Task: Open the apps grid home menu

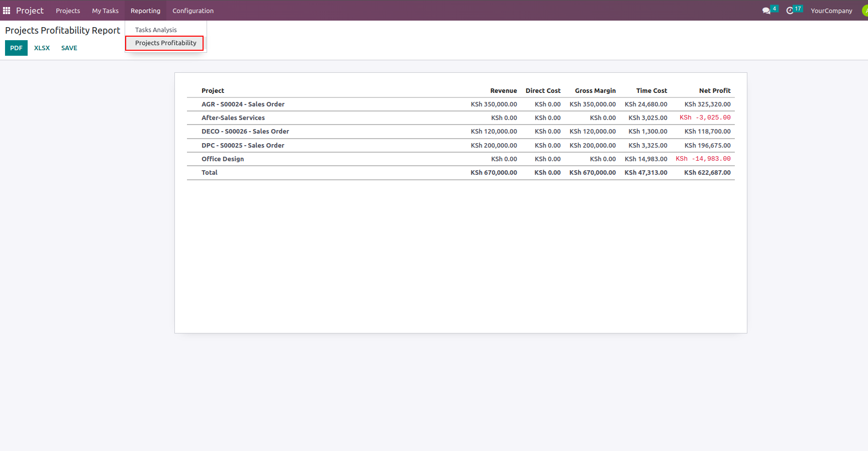Action: pos(7,11)
